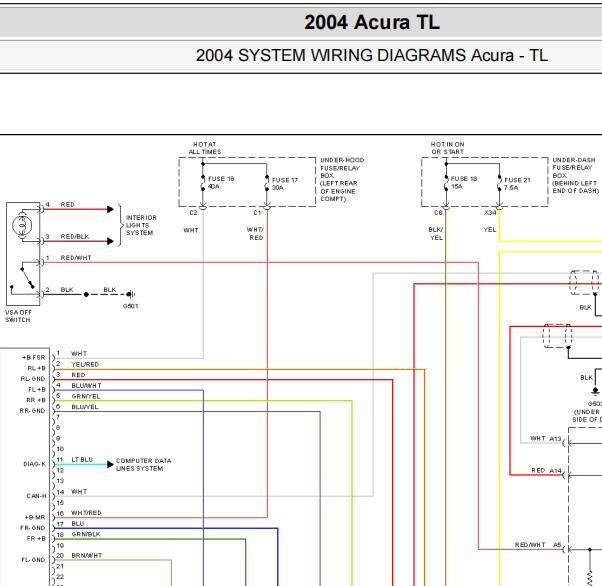Viewport: 602px width, 586px height.
Task: Select the 'FUSE 21 7.5A' label
Action: [x=517, y=184]
